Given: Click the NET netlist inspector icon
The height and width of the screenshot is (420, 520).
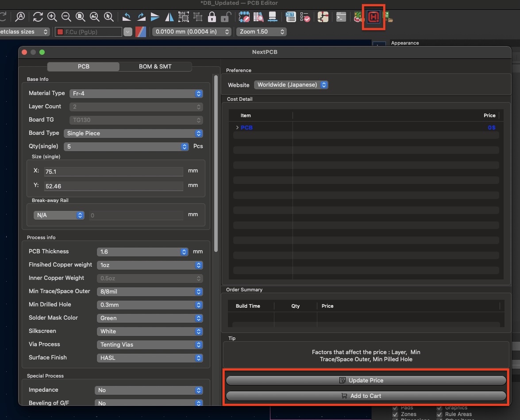Looking at the screenshot, I should [290, 16].
